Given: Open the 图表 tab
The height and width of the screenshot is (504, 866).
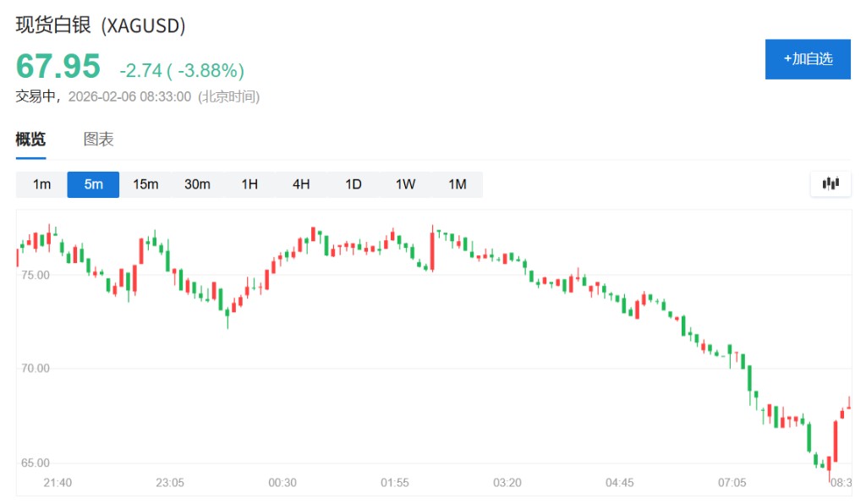Looking at the screenshot, I should point(98,140).
